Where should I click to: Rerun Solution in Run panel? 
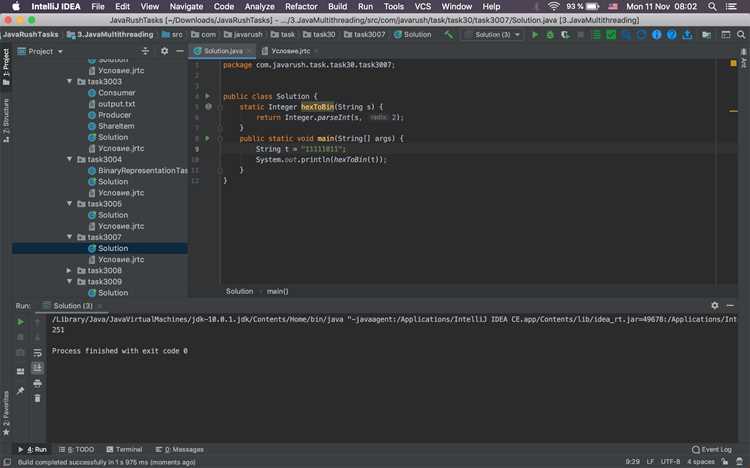[21, 322]
